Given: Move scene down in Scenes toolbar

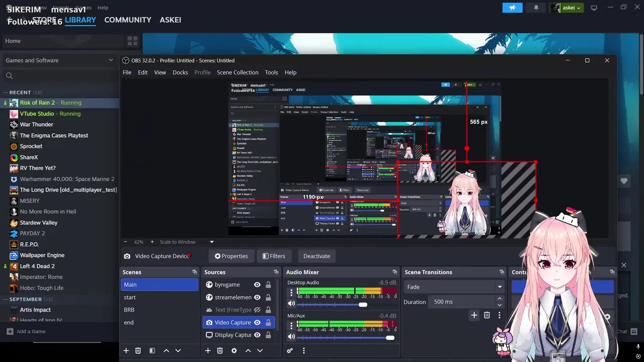Looking at the screenshot, I should pyautogui.click(x=178, y=350).
